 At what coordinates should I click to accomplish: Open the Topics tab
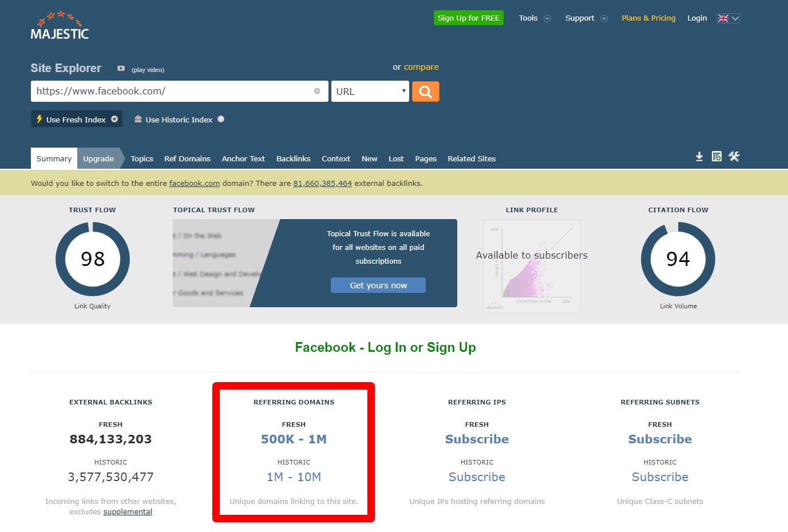[142, 158]
